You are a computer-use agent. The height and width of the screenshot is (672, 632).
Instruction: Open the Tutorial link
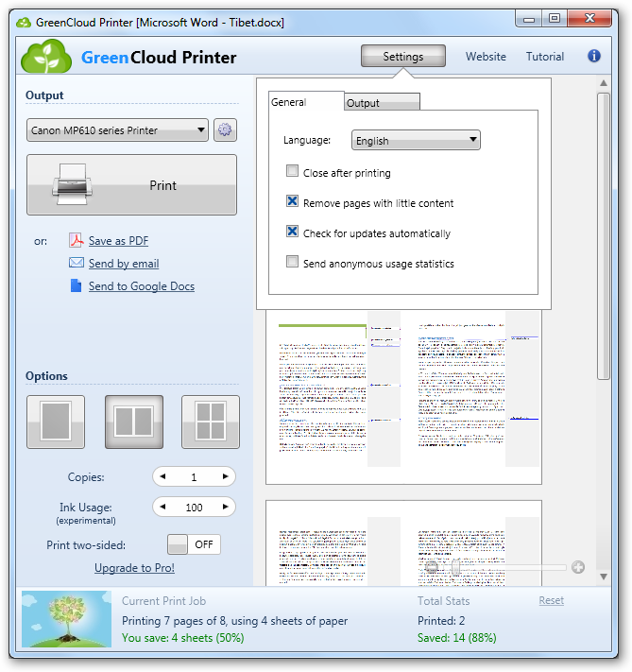click(544, 57)
